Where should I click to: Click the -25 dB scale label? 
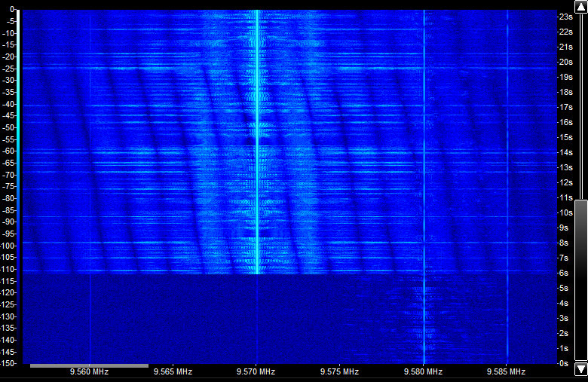coord(8,69)
